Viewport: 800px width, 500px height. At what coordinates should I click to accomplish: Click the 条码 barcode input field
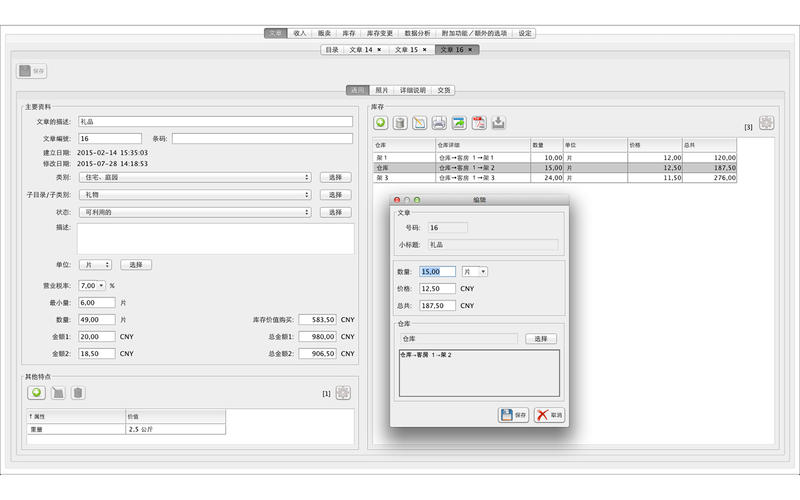tap(262, 139)
